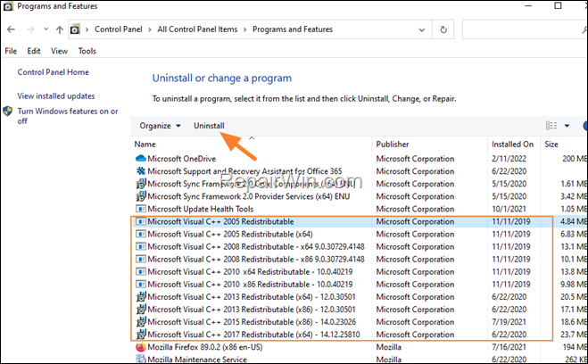Click Sync Framework 2.0 Core Components icon
Viewport: 588px width, 364px height.
141,184
